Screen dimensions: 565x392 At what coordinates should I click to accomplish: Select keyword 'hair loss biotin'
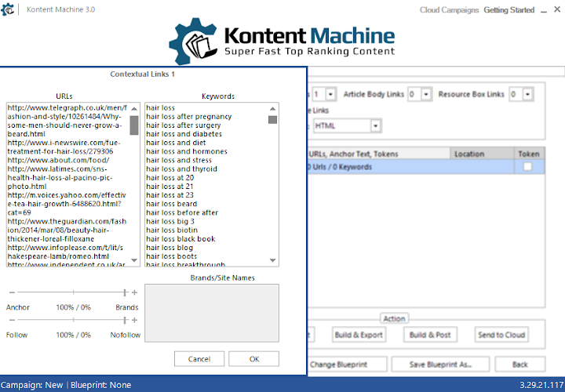[x=172, y=230]
